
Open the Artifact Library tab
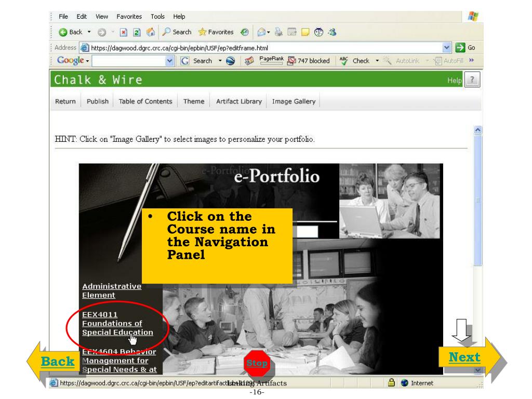[239, 101]
